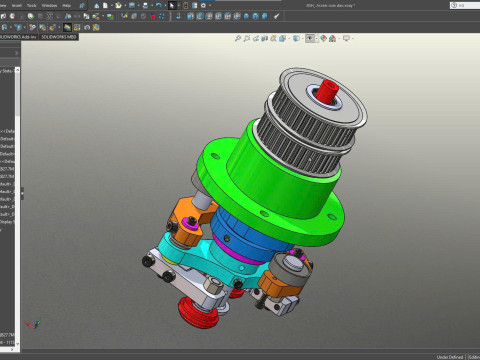Expand the Options gear dropdown arrow

[210, 6]
